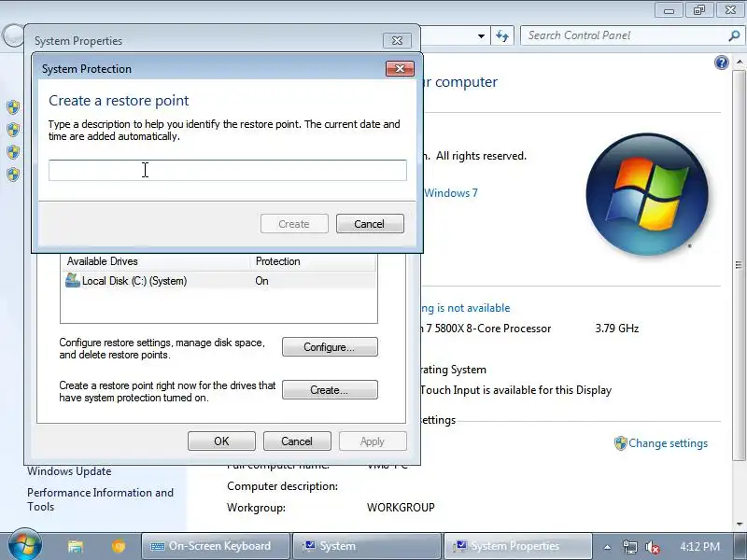Show hidden tray icons arrow
The width and height of the screenshot is (747, 560).
[607, 547]
